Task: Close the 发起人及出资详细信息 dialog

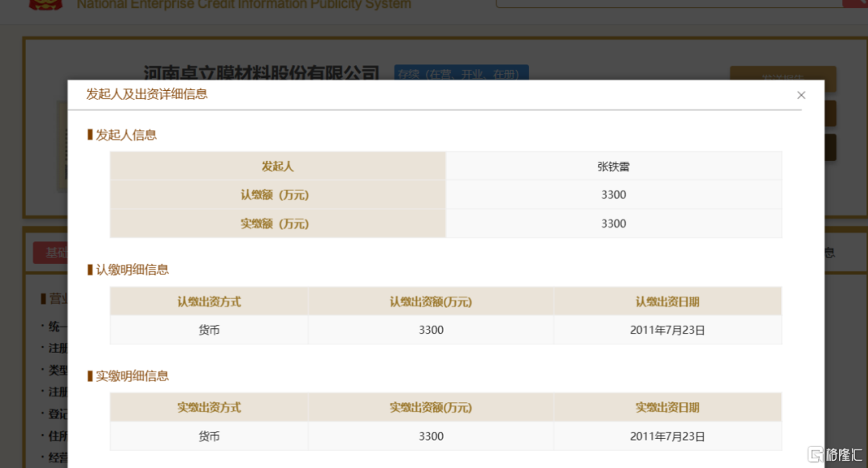Action: click(x=801, y=95)
